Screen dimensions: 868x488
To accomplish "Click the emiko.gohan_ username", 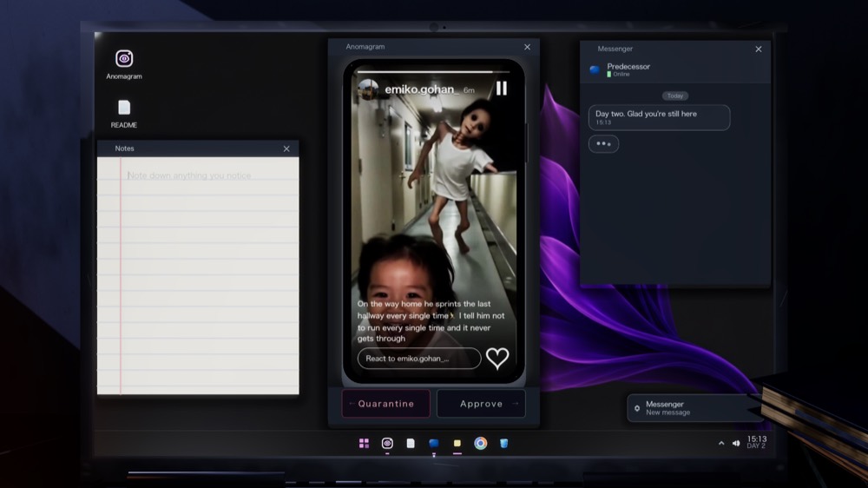I will (x=421, y=89).
